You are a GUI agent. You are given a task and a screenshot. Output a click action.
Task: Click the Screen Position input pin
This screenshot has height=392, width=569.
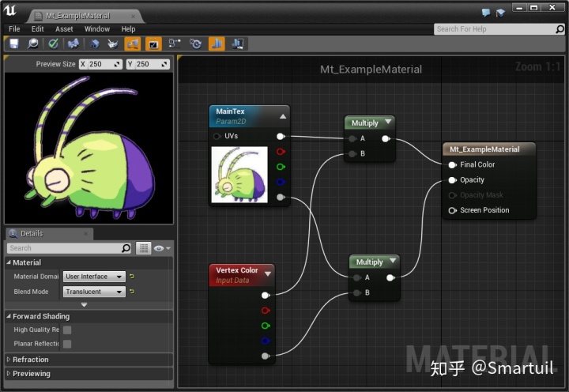pyautogui.click(x=452, y=210)
